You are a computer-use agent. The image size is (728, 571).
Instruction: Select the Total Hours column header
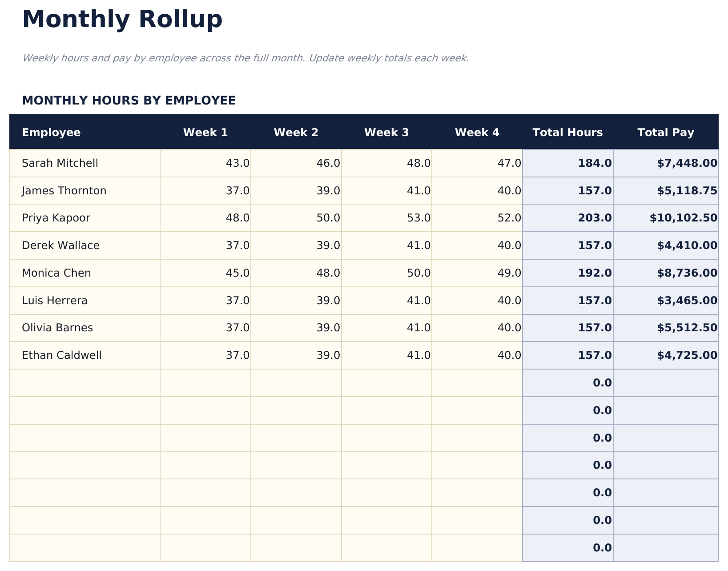568,132
